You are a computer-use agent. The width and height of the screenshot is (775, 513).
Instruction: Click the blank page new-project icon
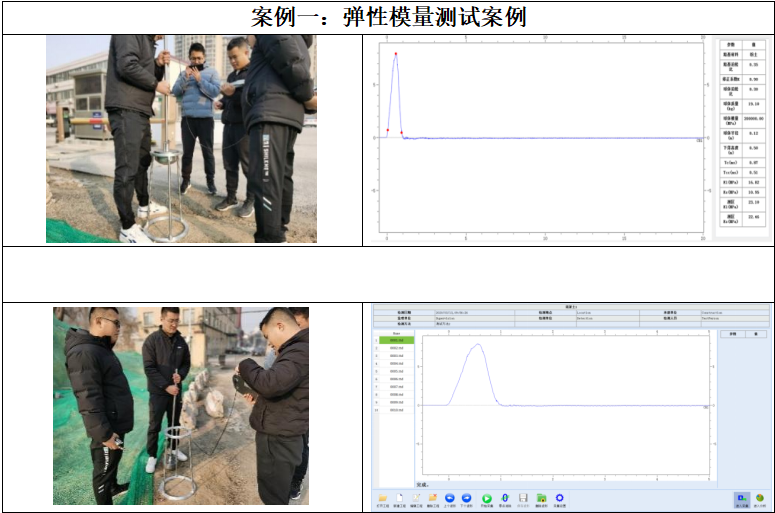(398, 497)
